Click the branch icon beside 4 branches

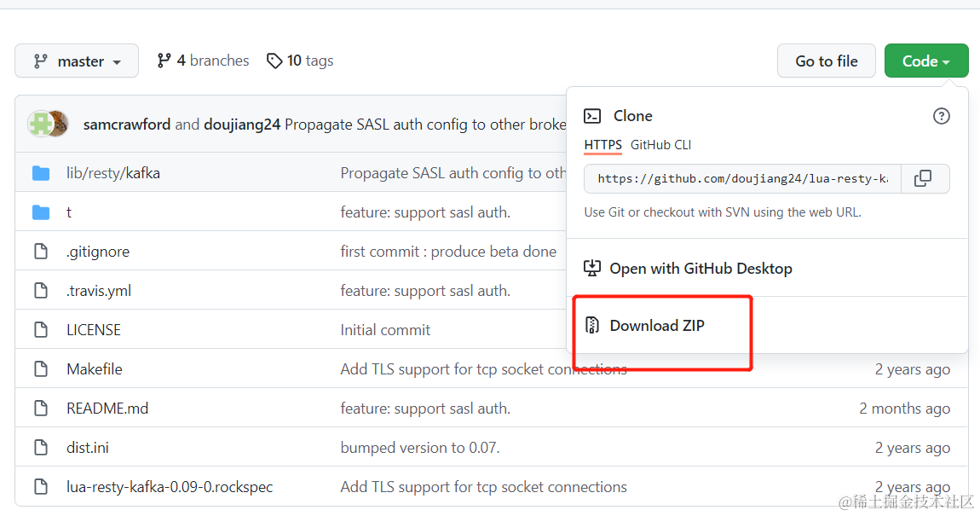[164, 61]
